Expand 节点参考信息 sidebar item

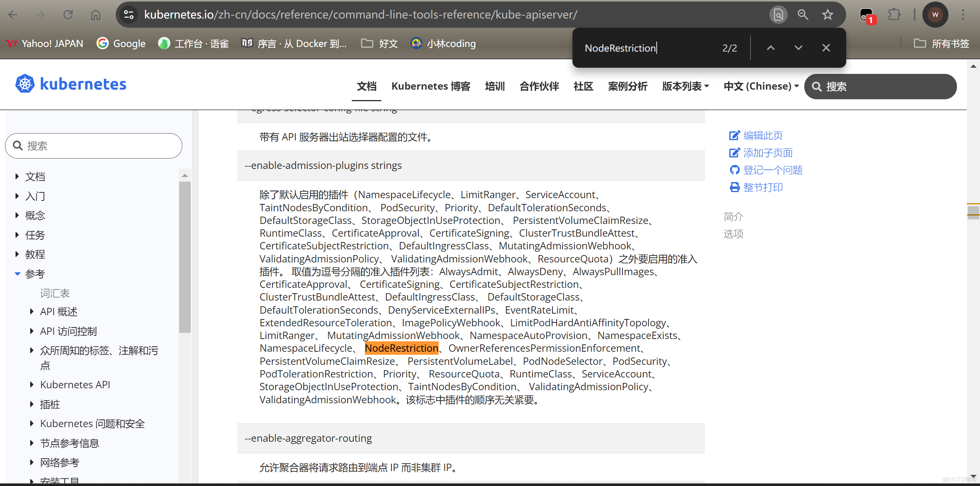point(32,443)
